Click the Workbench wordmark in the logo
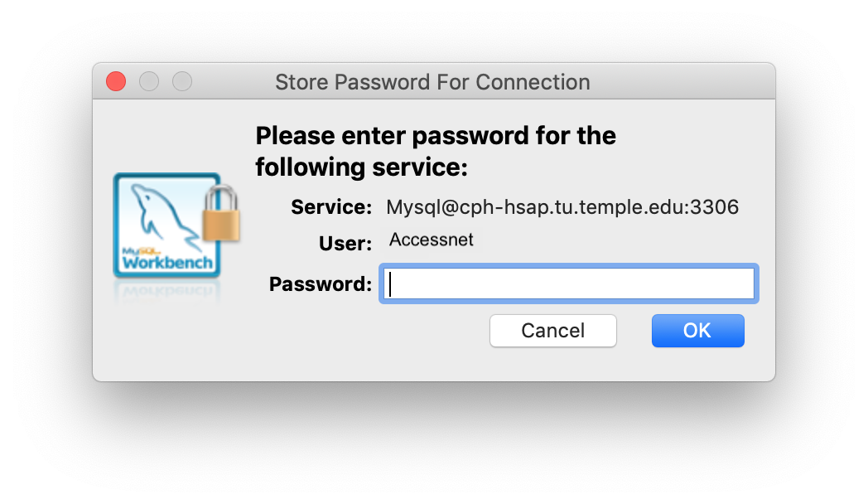Screen dimensions: 868x504 pyautogui.click(x=167, y=262)
